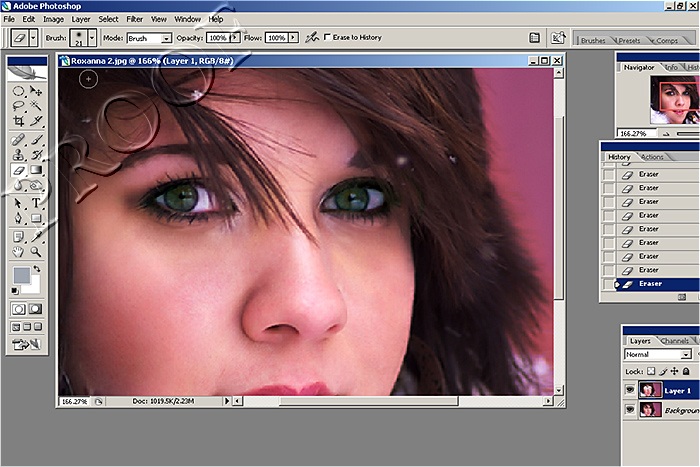Toggle Lock transparent pixels
This screenshot has width=700, height=467.
point(651,371)
